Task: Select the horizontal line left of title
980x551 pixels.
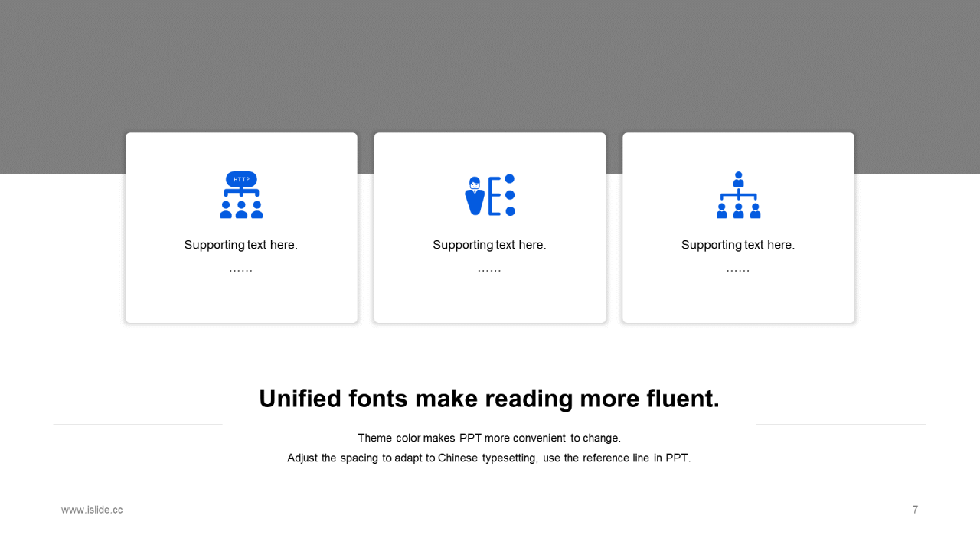Action: (x=138, y=425)
